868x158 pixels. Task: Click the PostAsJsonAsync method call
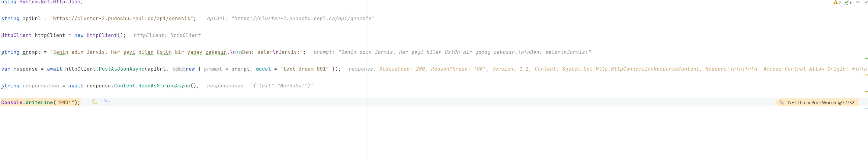click(x=122, y=69)
